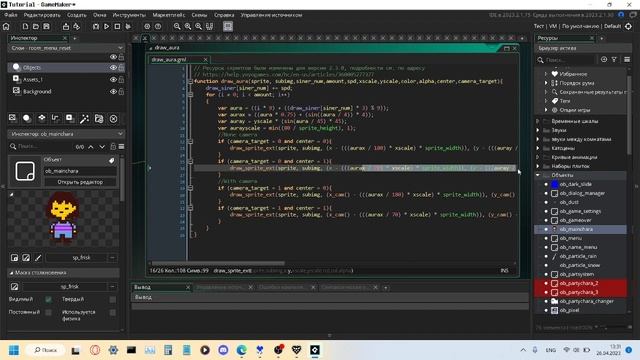Create a new project from the toolbar

point(25,27)
